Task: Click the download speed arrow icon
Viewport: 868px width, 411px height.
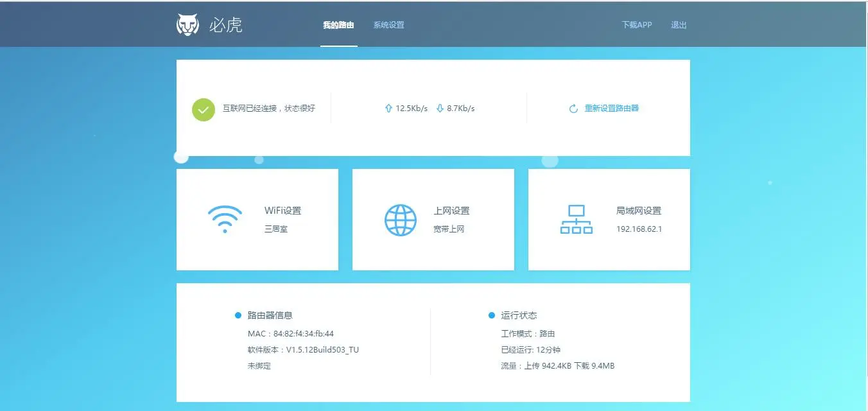Action: coord(440,109)
